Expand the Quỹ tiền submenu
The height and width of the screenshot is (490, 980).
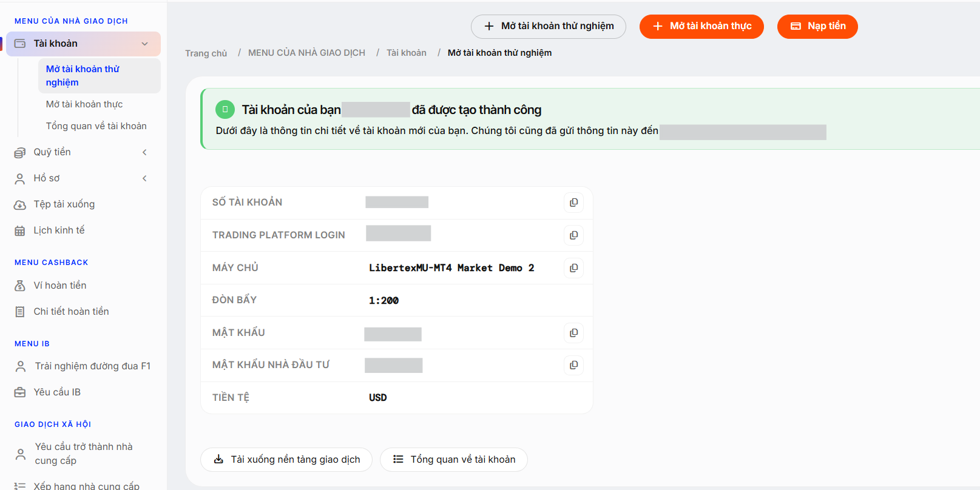(x=144, y=152)
